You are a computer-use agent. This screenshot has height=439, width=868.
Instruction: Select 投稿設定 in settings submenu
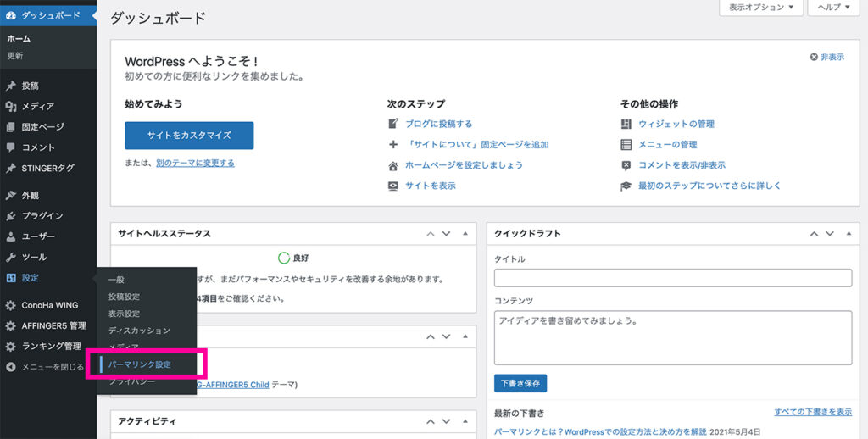[124, 297]
